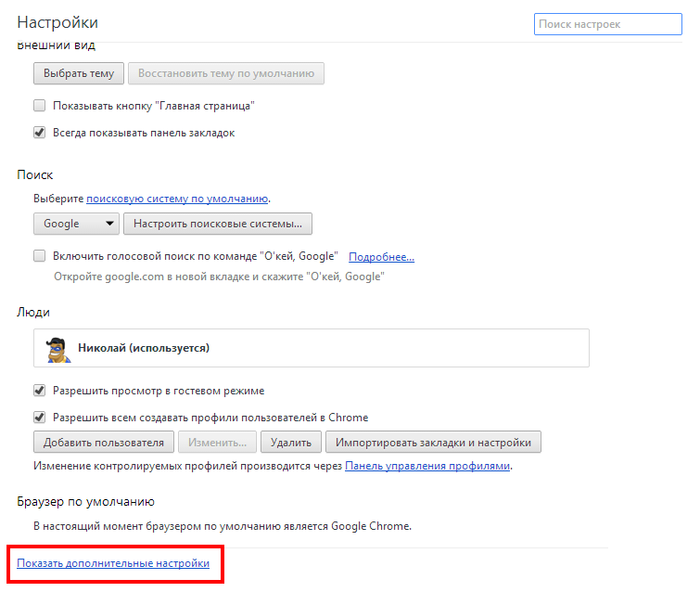
Task: Enable Показывать кнопку "Главная страница" checkbox
Action: pos(39,106)
